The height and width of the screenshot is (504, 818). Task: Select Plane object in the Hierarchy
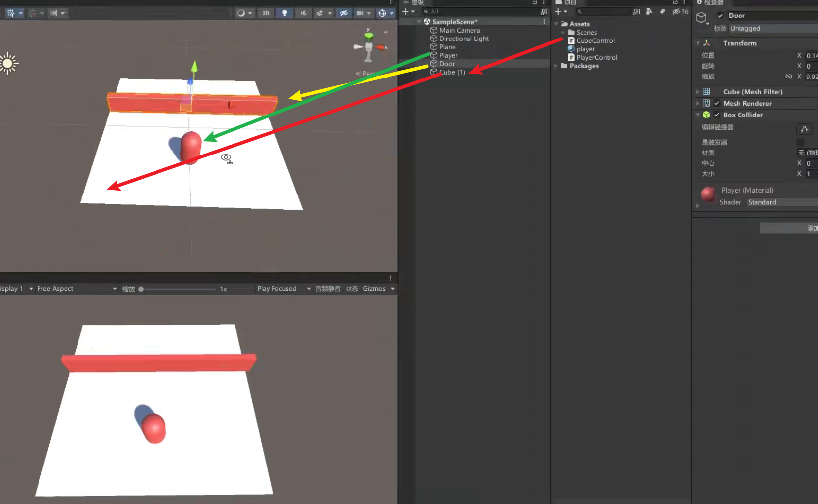coord(447,47)
